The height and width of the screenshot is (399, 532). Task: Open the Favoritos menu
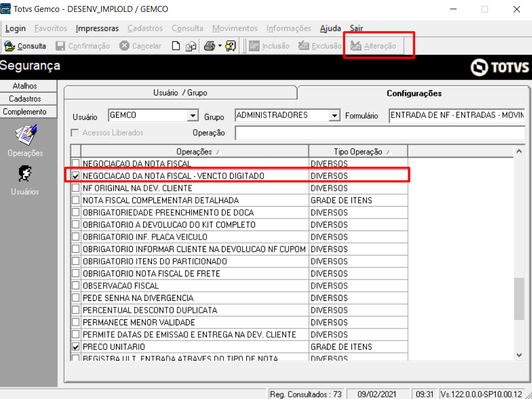tap(51, 28)
